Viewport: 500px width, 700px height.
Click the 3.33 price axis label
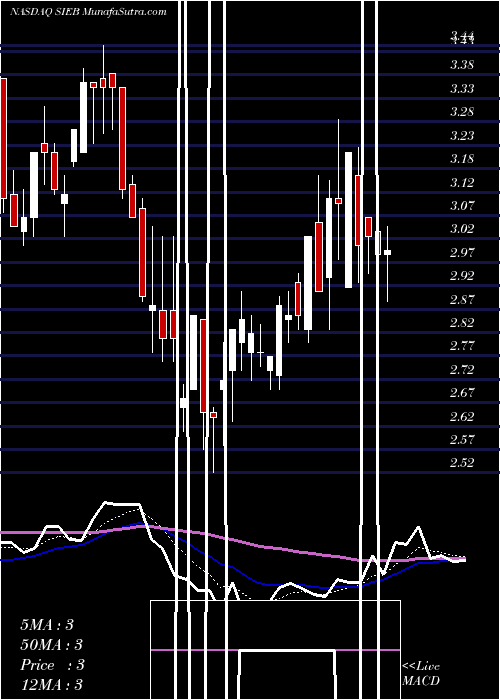[462, 89]
